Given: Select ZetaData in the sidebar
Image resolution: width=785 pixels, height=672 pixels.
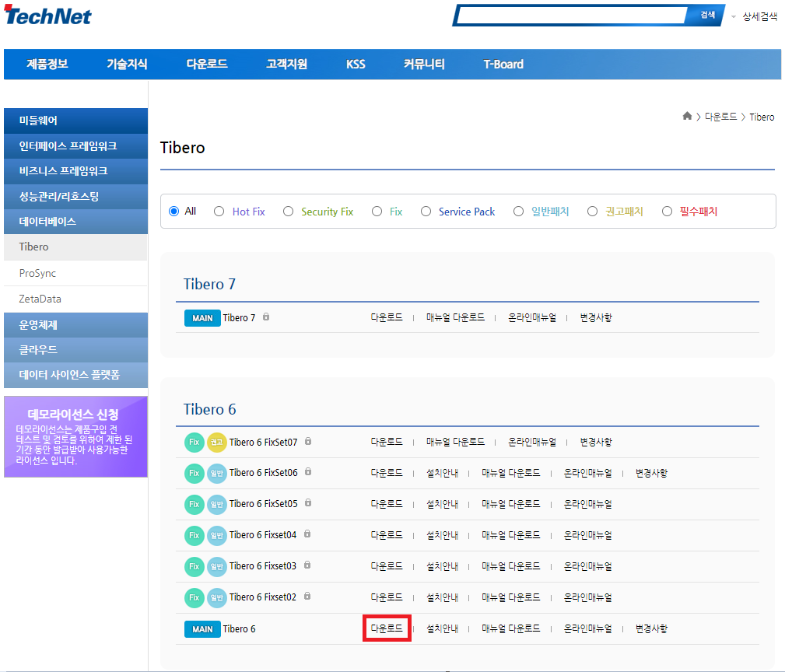Looking at the screenshot, I should tap(75, 299).
